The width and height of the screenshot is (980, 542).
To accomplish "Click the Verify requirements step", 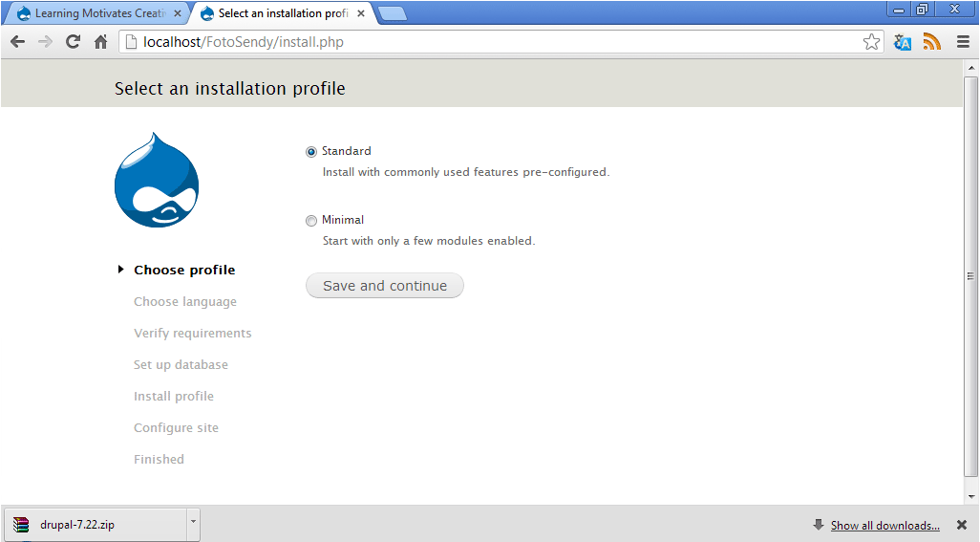I will [x=193, y=334].
